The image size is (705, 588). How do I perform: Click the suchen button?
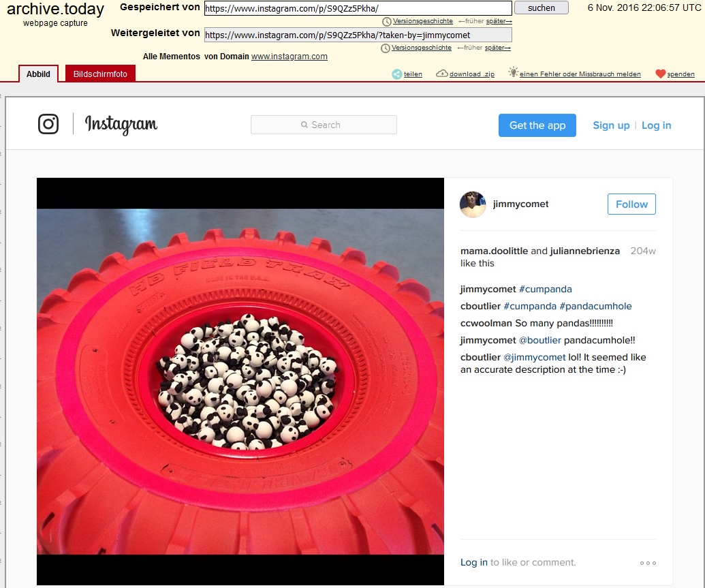tap(542, 7)
